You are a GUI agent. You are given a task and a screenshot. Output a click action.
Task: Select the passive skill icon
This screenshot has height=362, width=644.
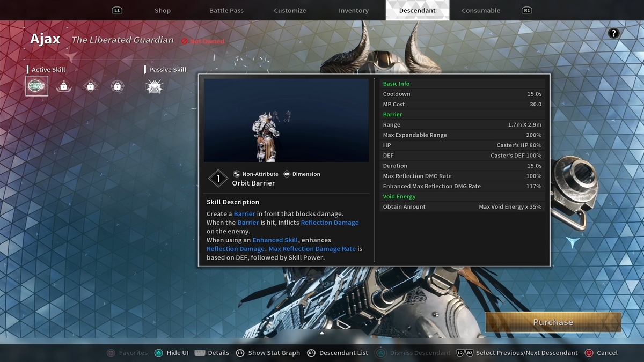[154, 86]
